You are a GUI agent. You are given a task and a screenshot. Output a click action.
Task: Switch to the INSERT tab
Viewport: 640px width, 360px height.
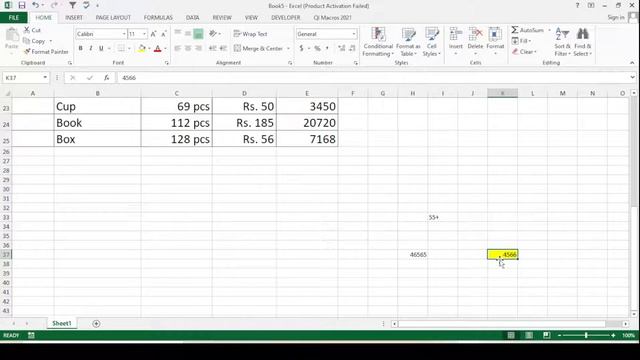click(74, 18)
